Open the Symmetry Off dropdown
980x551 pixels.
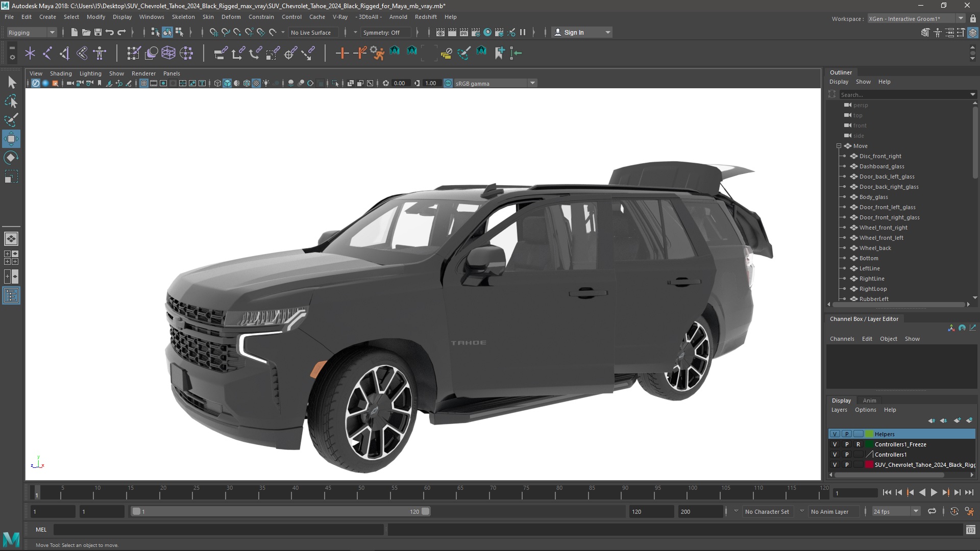(385, 32)
